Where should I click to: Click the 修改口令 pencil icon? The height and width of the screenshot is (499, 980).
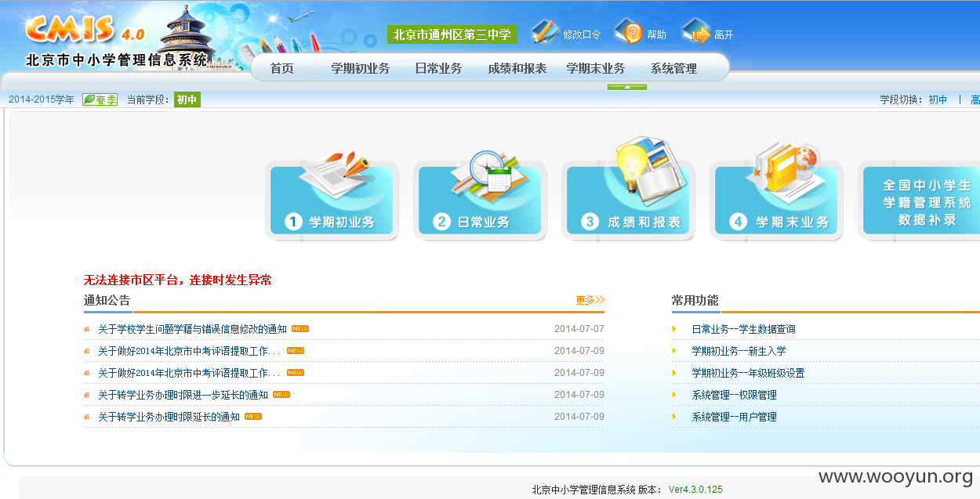[545, 32]
